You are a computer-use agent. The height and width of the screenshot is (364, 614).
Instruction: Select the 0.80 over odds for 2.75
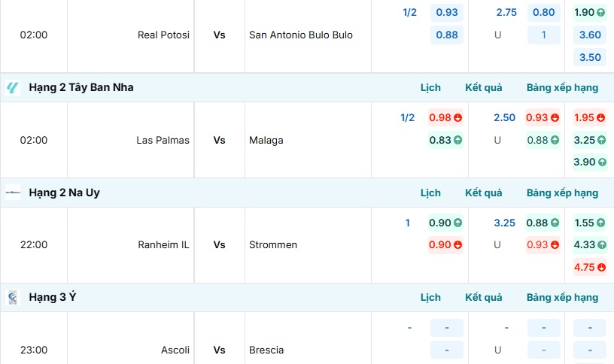click(x=543, y=13)
